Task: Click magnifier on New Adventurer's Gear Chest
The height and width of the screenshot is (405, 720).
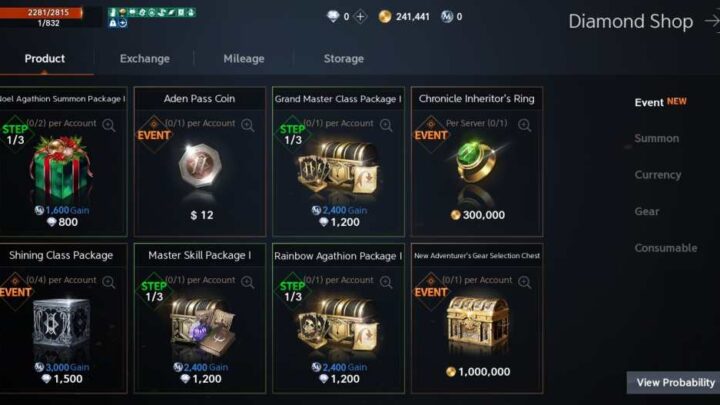Action: pos(524,282)
